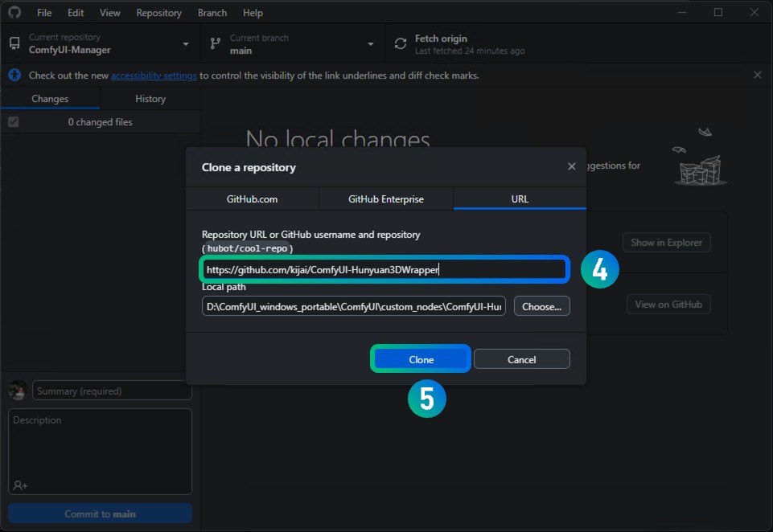Switch to the History tab
Viewport: 773px width, 532px height.
click(x=150, y=99)
